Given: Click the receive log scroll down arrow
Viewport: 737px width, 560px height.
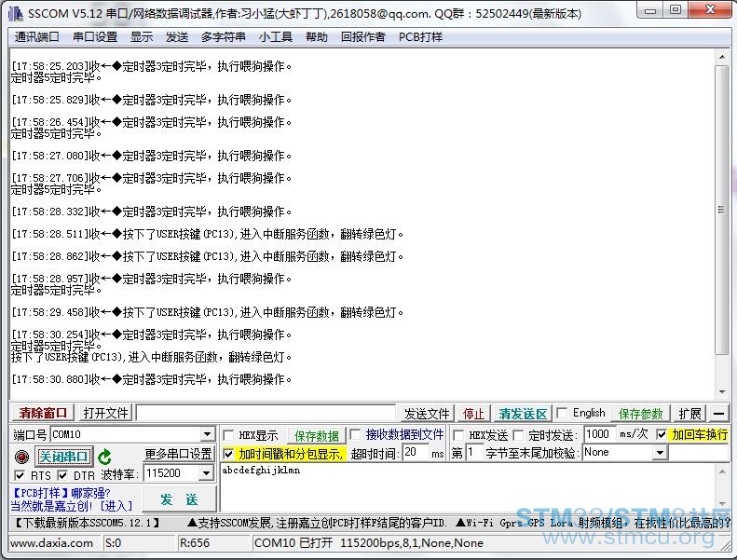Looking at the screenshot, I should pos(721,392).
